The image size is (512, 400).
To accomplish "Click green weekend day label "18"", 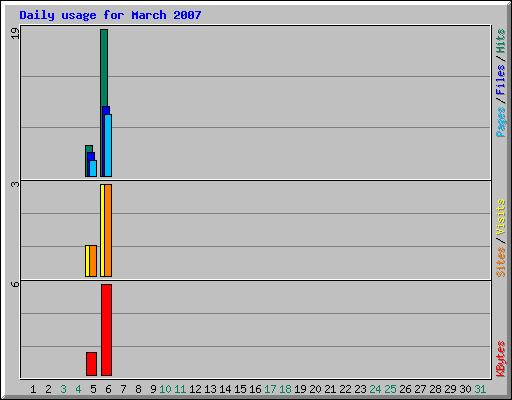I will (285, 389).
